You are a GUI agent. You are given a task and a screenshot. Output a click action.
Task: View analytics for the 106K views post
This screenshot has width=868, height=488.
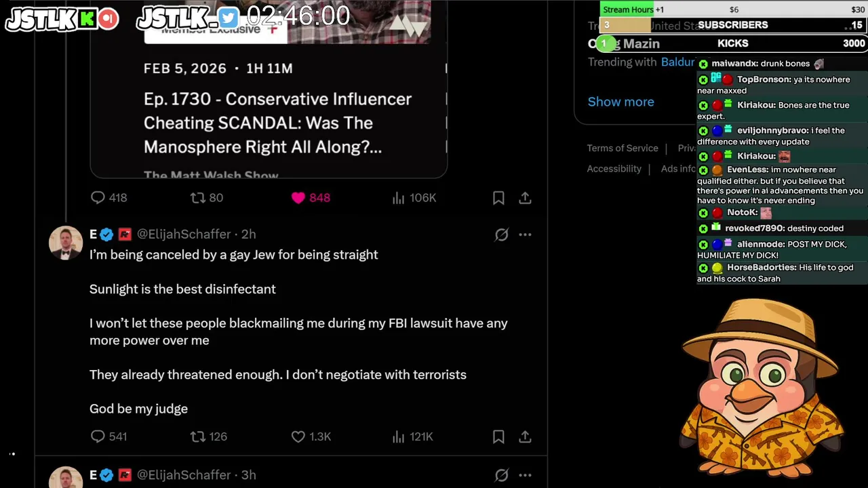(x=399, y=198)
